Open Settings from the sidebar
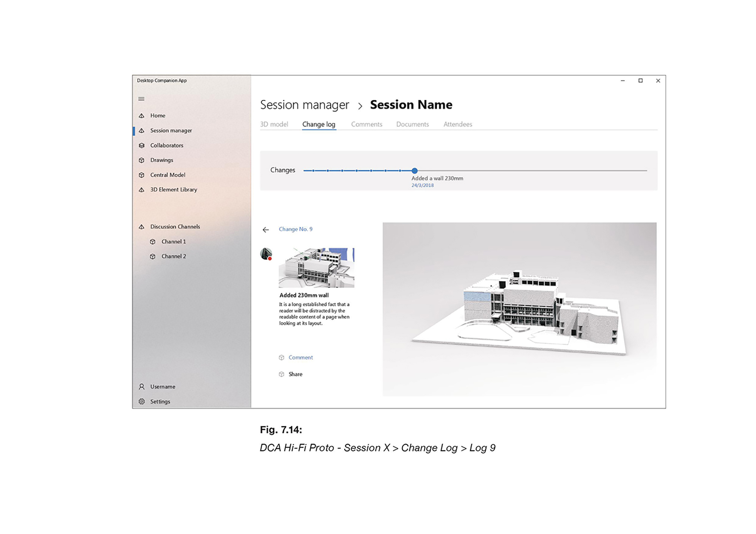Image resolution: width=756 pixels, height=534 pixels. coord(160,401)
